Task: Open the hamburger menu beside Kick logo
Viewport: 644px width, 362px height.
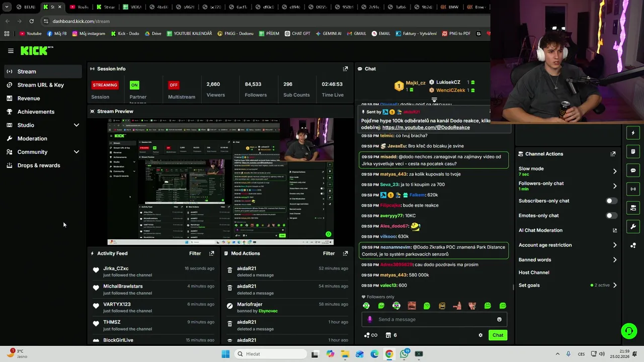Action: [x=11, y=51]
